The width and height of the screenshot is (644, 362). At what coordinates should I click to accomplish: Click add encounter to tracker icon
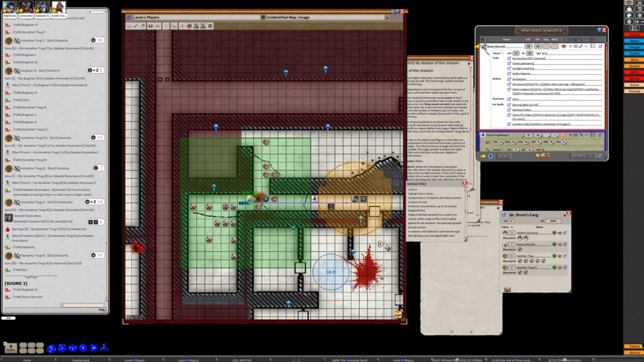pyautogui.click(x=508, y=290)
